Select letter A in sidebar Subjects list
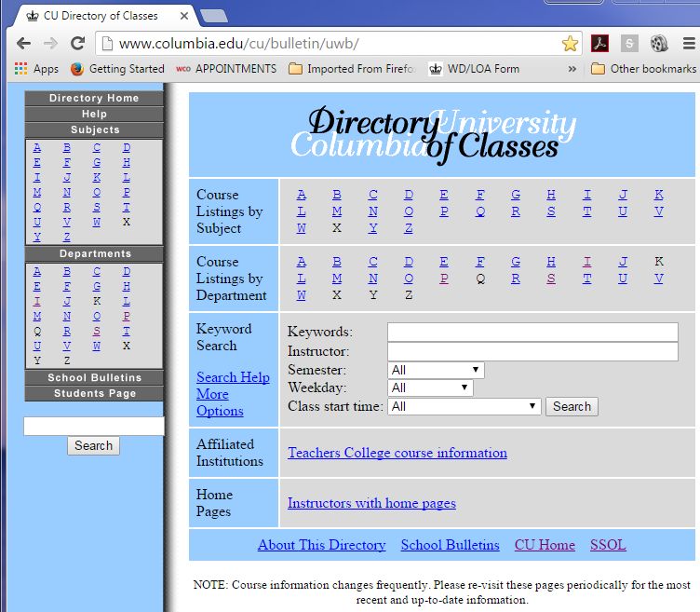The image size is (700, 612). 37,147
